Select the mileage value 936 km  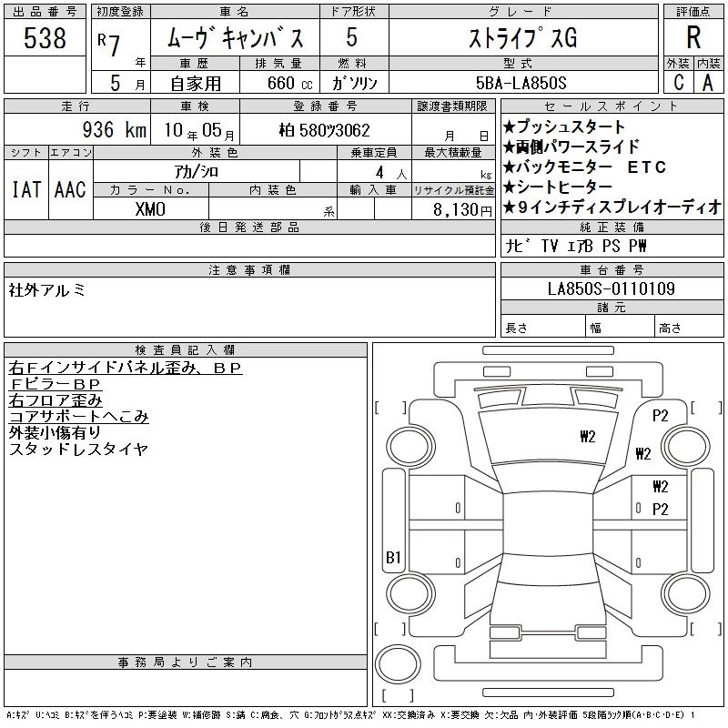114,130
